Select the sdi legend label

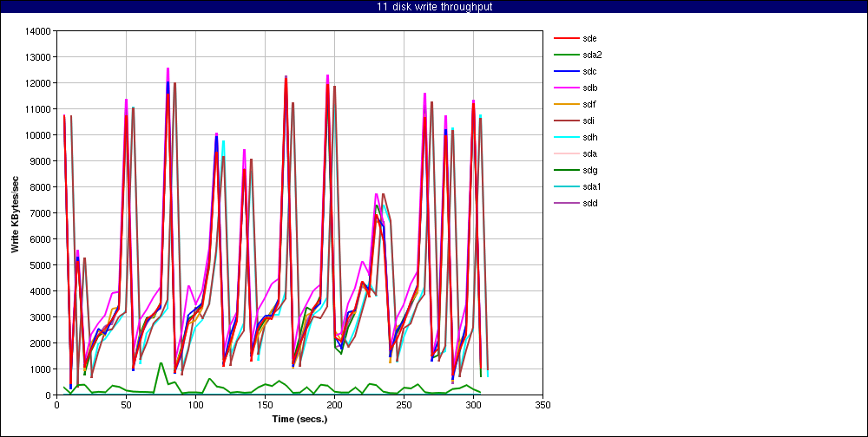pyautogui.click(x=589, y=121)
